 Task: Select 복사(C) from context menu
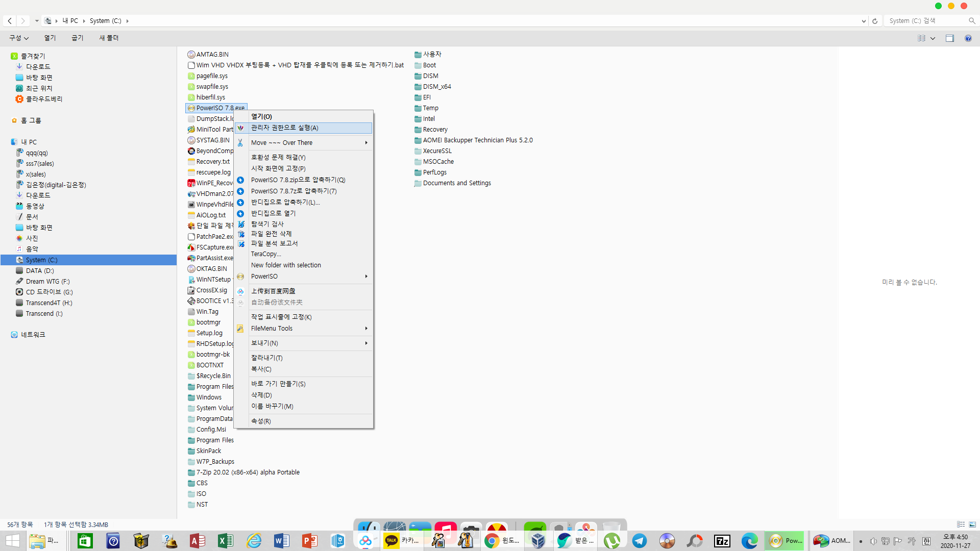coord(304,369)
